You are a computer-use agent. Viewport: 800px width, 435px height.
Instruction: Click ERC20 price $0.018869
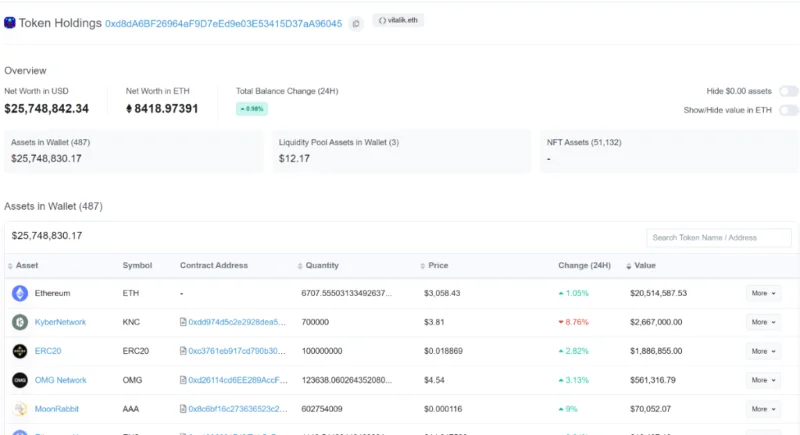[x=443, y=351]
